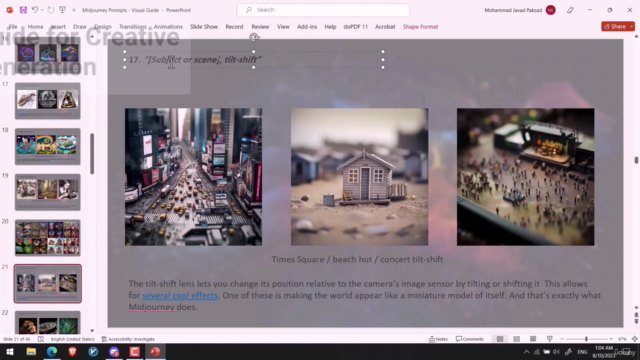This screenshot has height=360, width=640.
Task: Click the zoom in plus button
Action: (x=611, y=339)
